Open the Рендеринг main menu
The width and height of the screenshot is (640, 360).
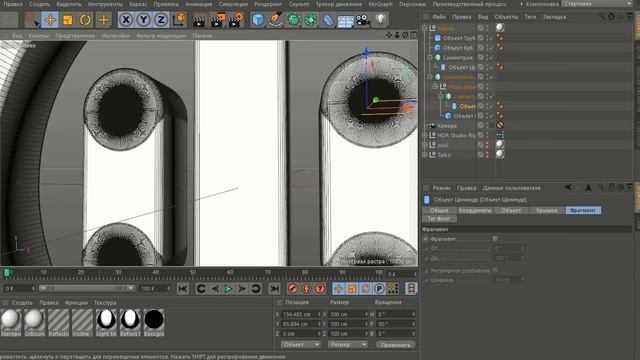click(268, 4)
